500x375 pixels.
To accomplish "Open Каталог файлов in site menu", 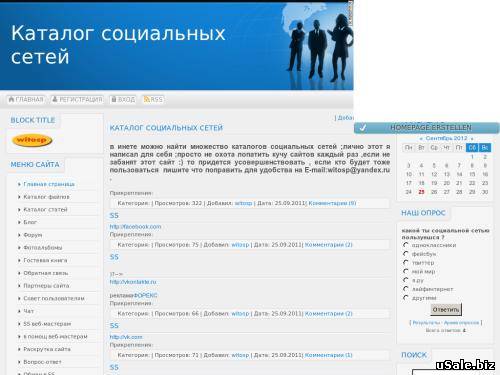I will point(46,197).
